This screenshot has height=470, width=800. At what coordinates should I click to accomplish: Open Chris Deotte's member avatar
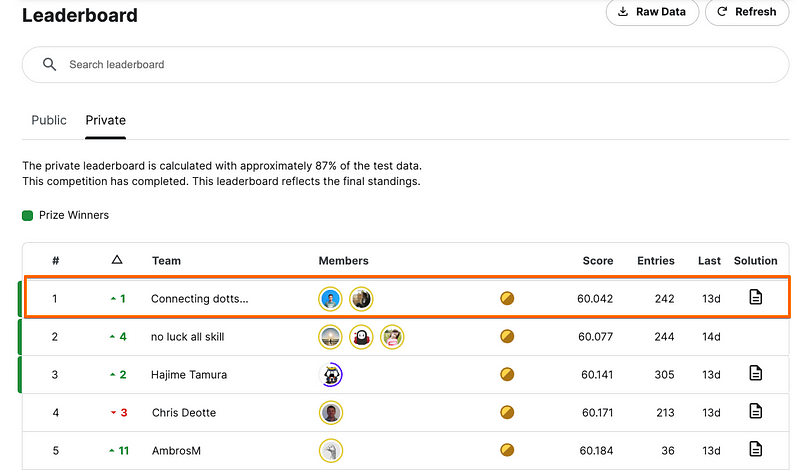point(331,412)
